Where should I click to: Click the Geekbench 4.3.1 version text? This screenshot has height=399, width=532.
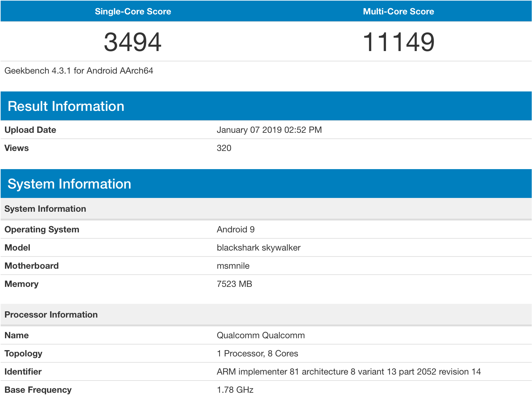tap(79, 71)
